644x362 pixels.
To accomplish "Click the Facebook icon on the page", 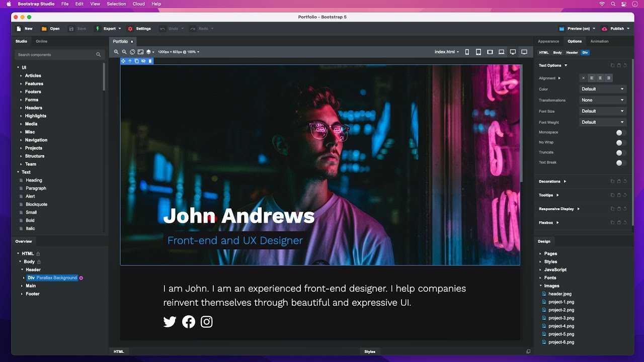I will tap(189, 322).
